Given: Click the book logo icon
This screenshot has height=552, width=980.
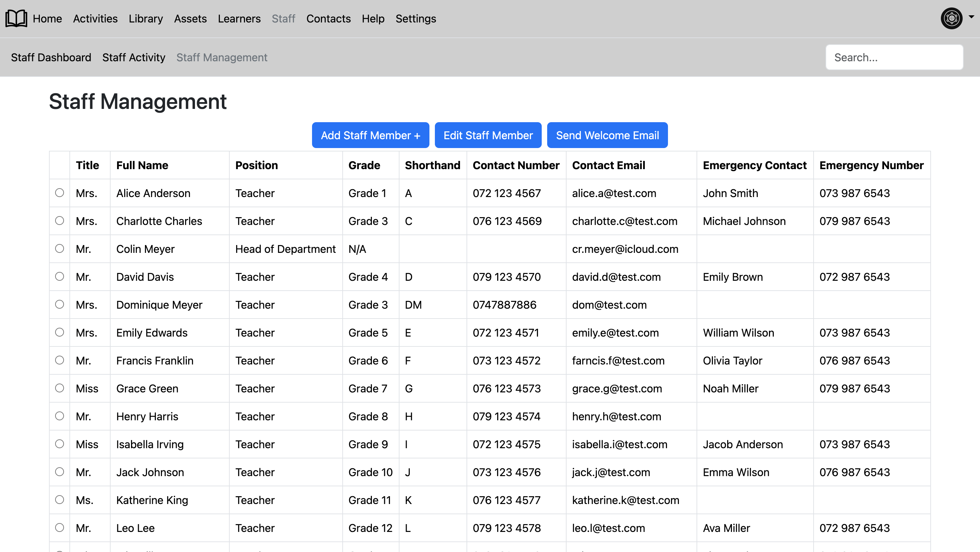Looking at the screenshot, I should pyautogui.click(x=16, y=18).
